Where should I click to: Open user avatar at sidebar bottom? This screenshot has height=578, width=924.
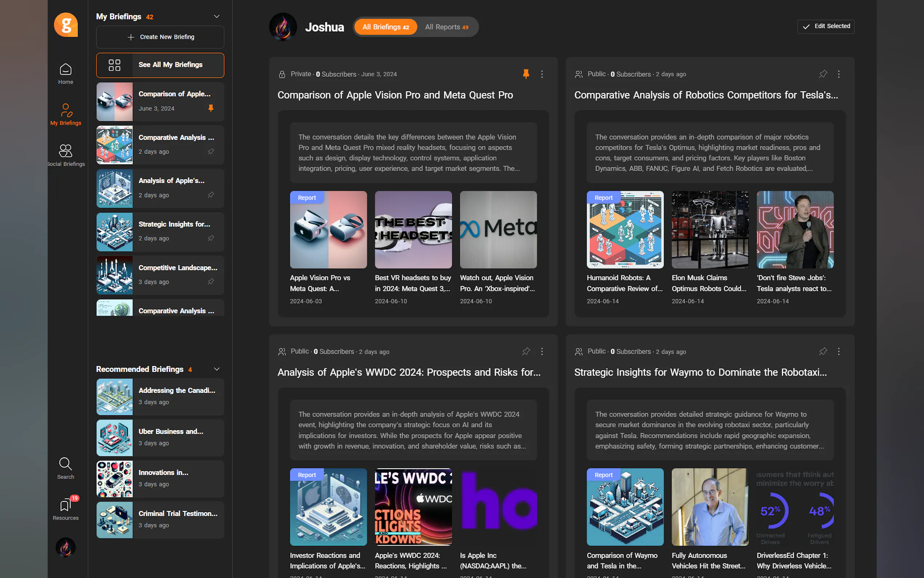click(x=65, y=547)
